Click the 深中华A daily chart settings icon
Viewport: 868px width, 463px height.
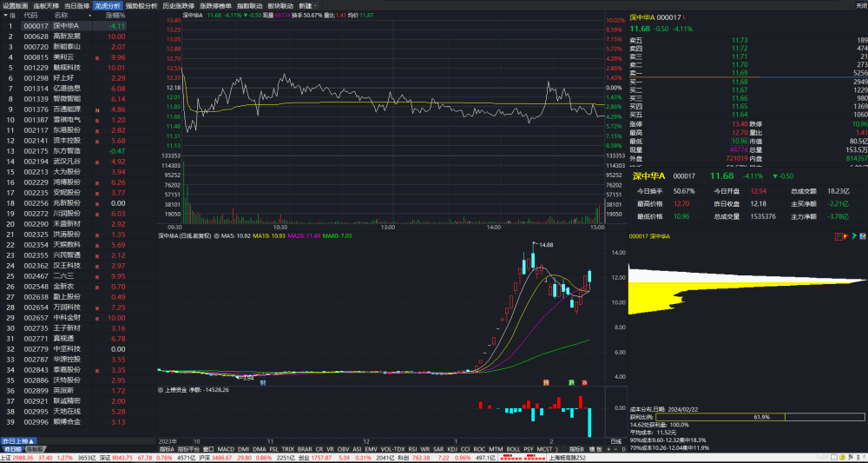(216, 236)
